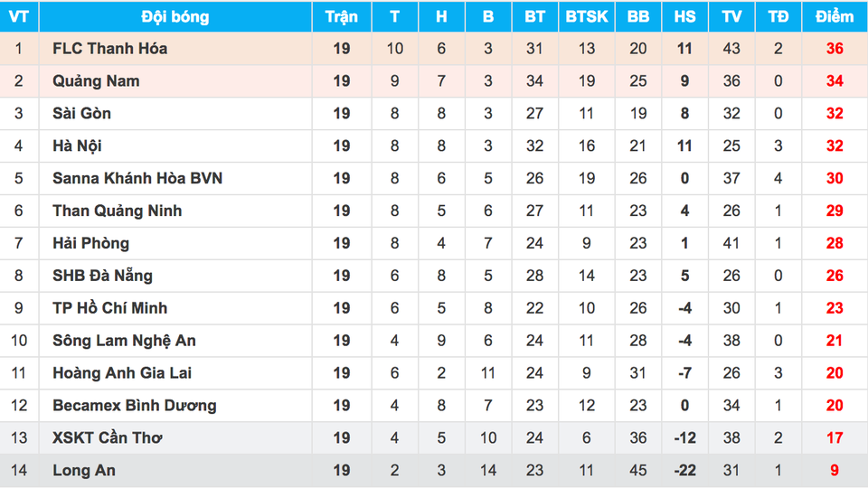Select the XSKT Cần Thơ team name
The width and height of the screenshot is (868, 488).
coord(105,438)
